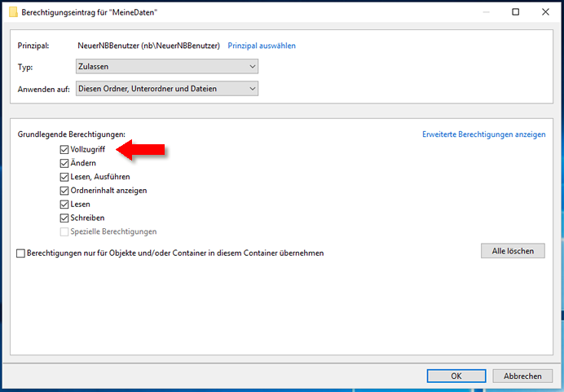Click the greyed 'Spezielle Berechtigungen' checkbox
564x392 pixels.
pyautogui.click(x=64, y=231)
